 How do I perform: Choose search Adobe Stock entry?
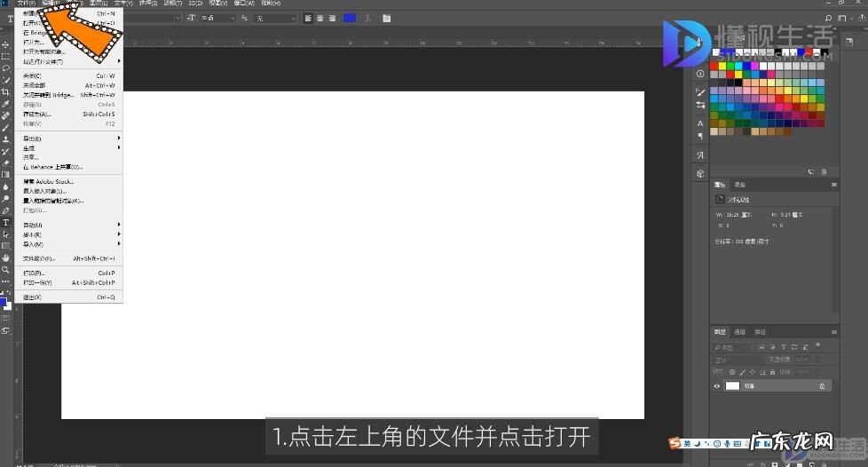point(68,182)
